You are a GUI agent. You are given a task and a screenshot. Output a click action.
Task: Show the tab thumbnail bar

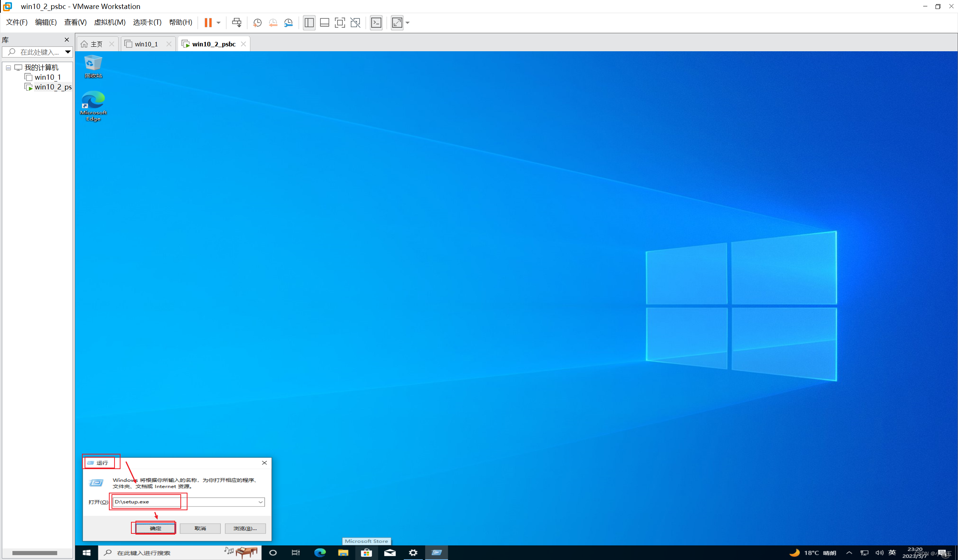324,22
